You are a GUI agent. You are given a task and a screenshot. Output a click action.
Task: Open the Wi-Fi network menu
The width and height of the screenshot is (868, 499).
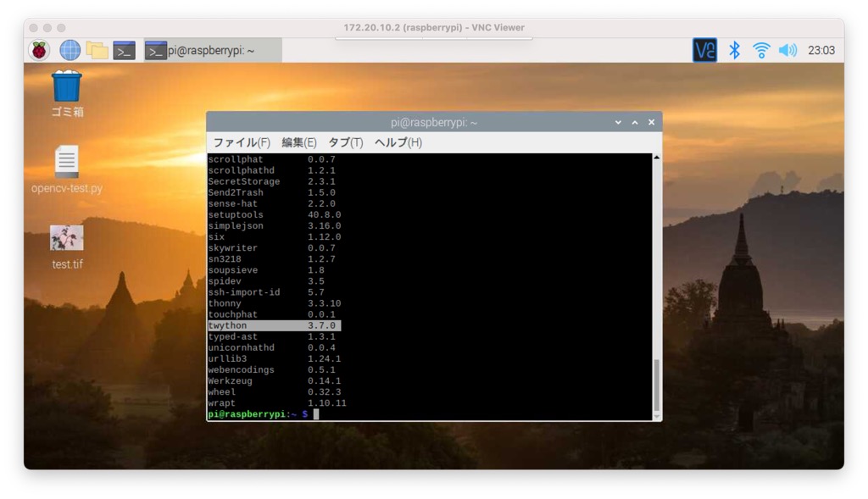761,50
